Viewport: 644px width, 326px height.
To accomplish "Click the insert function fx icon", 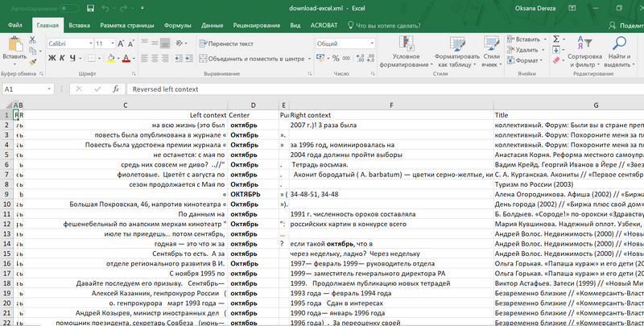I will 115,89.
